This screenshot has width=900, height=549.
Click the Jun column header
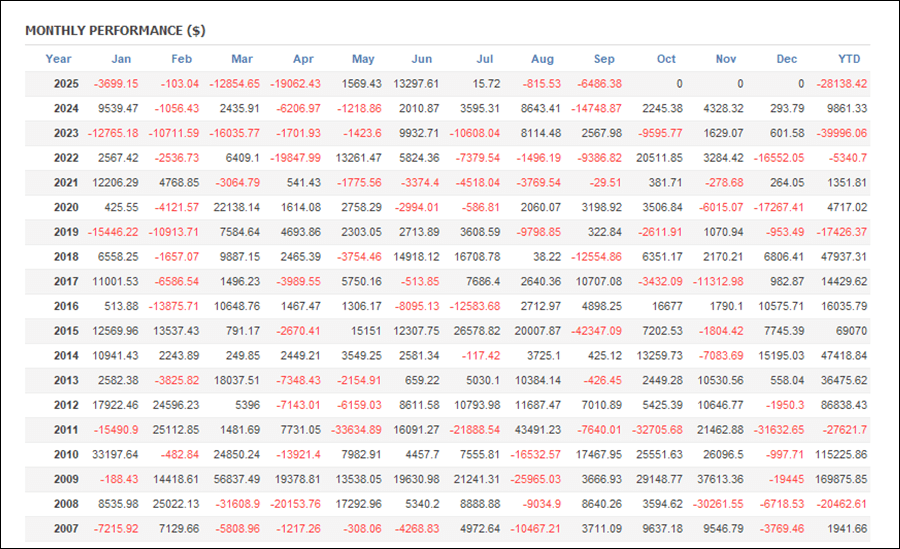[422, 59]
